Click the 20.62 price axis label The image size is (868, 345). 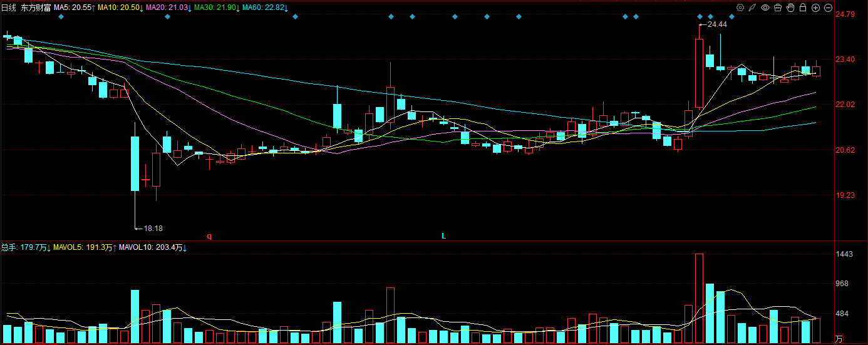point(845,150)
